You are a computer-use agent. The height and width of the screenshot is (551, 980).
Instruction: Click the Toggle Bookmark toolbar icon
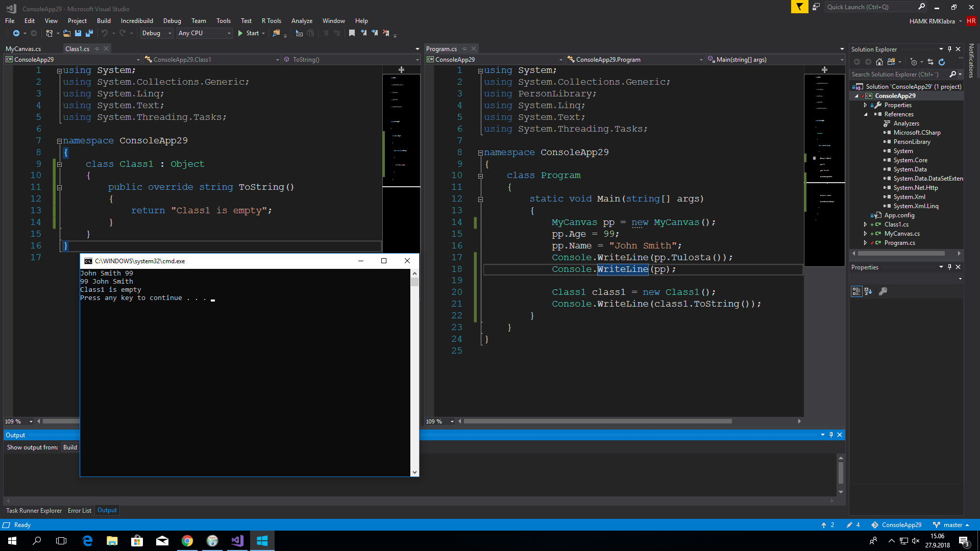click(x=352, y=33)
